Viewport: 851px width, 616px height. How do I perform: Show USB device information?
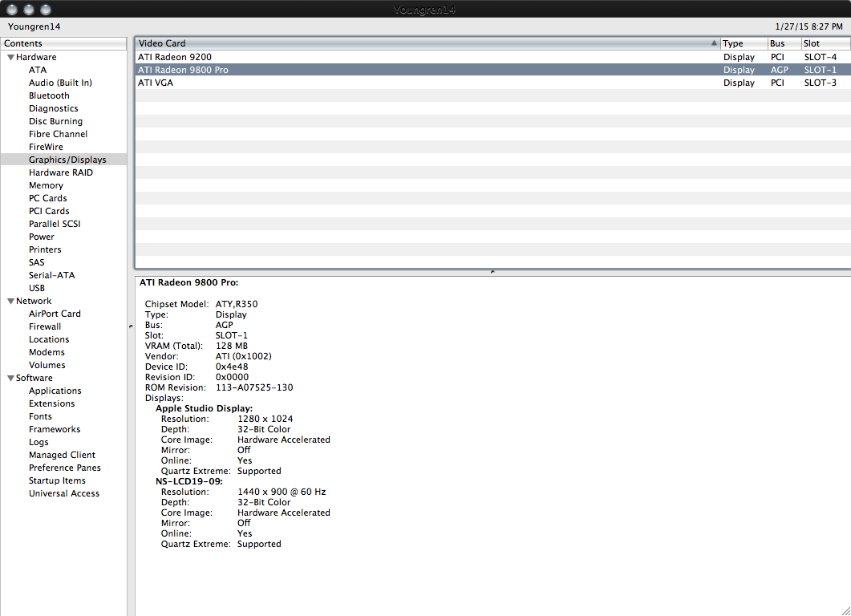pyautogui.click(x=36, y=288)
